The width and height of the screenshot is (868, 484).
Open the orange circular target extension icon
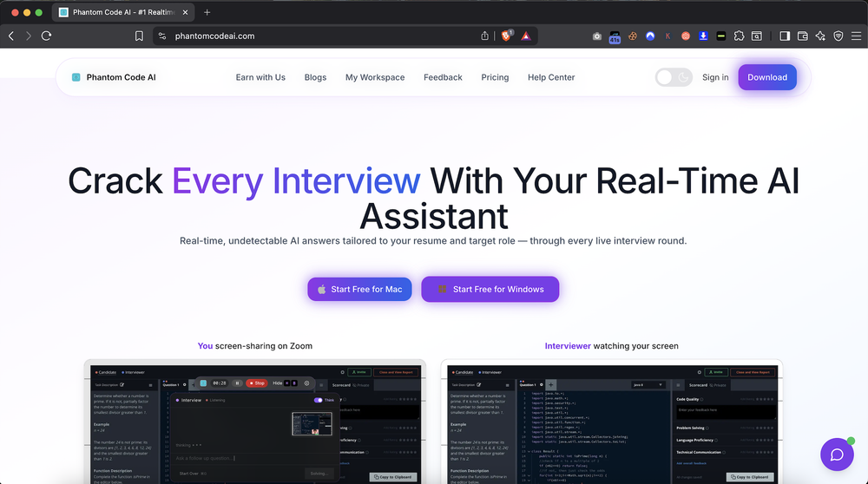[x=686, y=36]
